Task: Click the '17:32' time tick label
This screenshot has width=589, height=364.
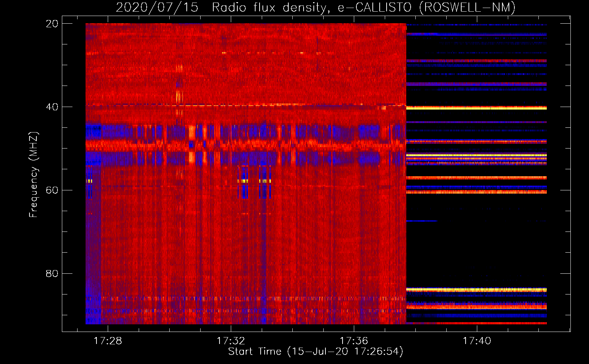Action: click(x=231, y=341)
